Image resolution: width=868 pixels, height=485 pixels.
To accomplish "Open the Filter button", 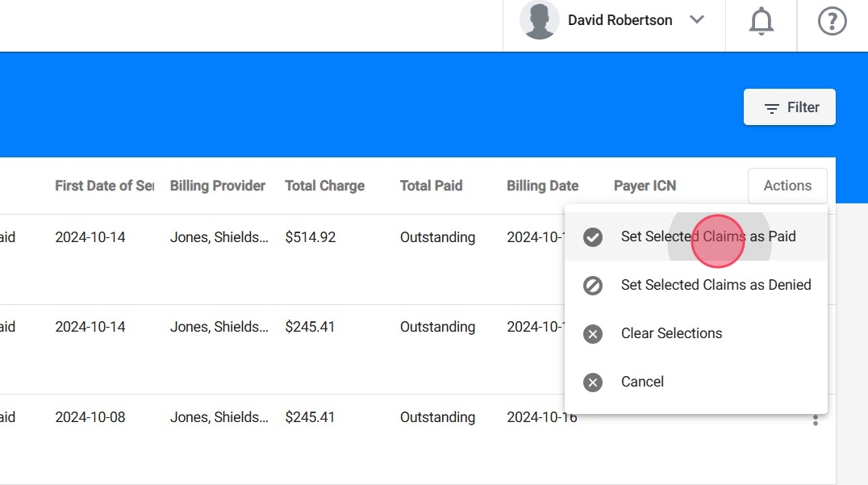I will point(789,107).
